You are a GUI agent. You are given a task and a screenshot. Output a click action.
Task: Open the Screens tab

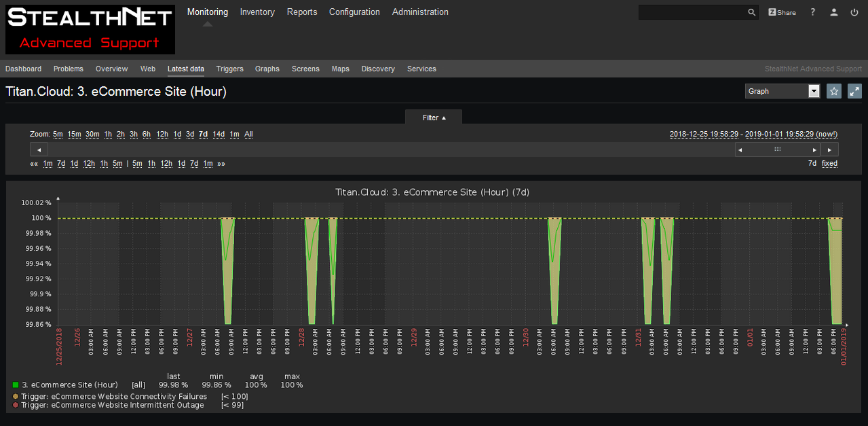305,69
